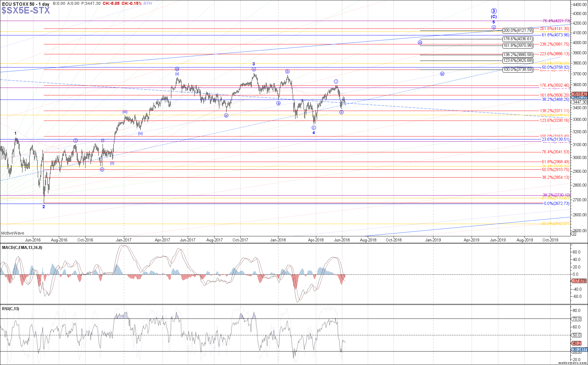Click the 0.0%(2672.73) blue level label
Screen dimensions: 588x365
[x=556, y=204]
